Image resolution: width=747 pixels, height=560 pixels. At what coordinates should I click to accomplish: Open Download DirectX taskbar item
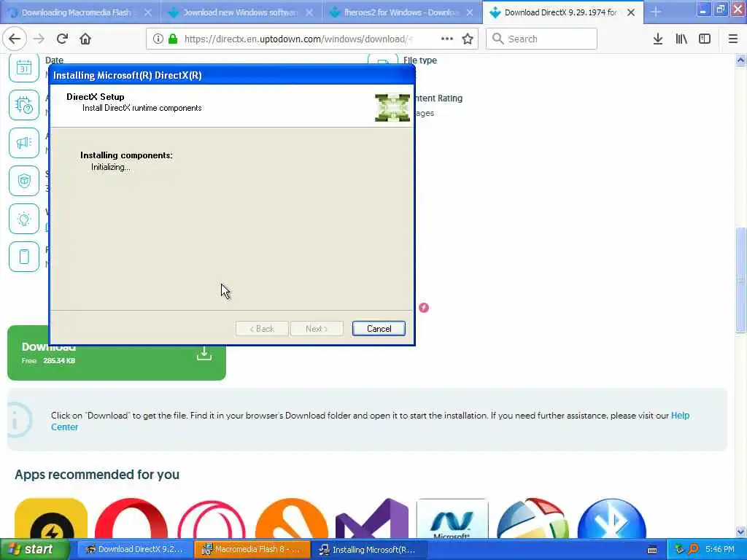pos(135,549)
